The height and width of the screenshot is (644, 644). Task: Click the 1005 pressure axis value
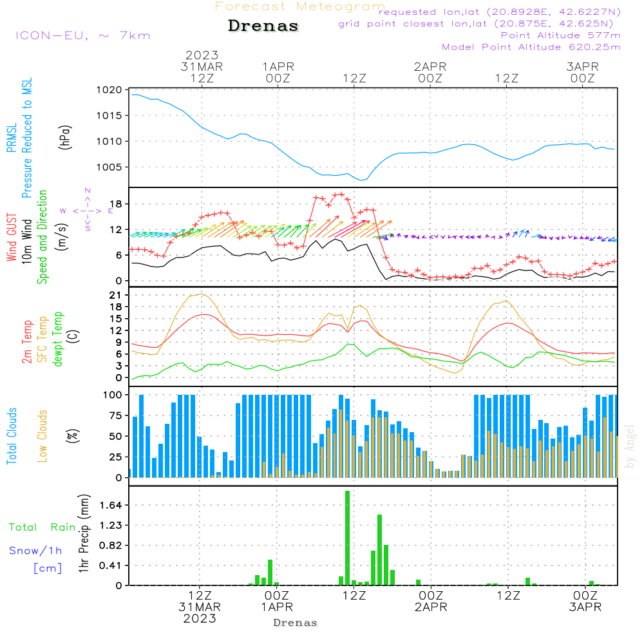pyautogui.click(x=109, y=167)
